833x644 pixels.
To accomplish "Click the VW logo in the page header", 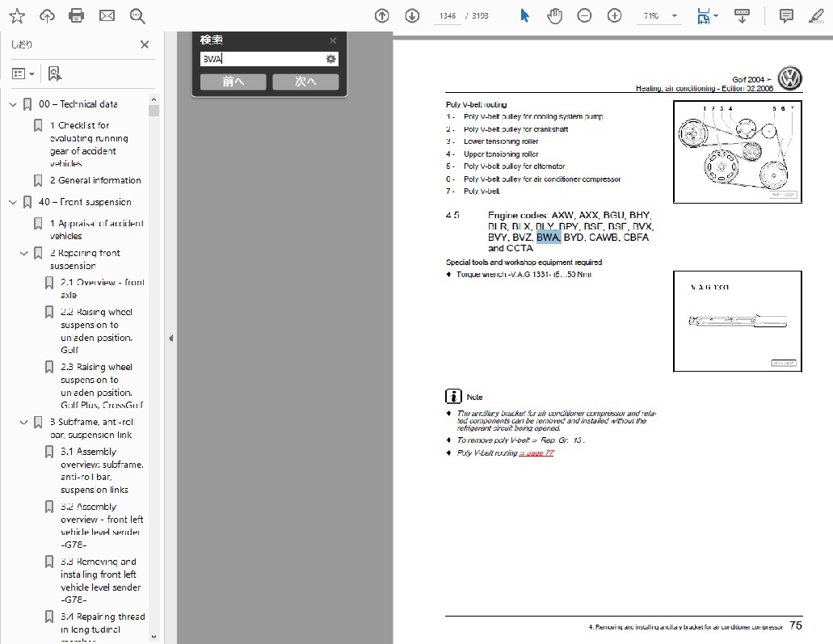I will (790, 78).
